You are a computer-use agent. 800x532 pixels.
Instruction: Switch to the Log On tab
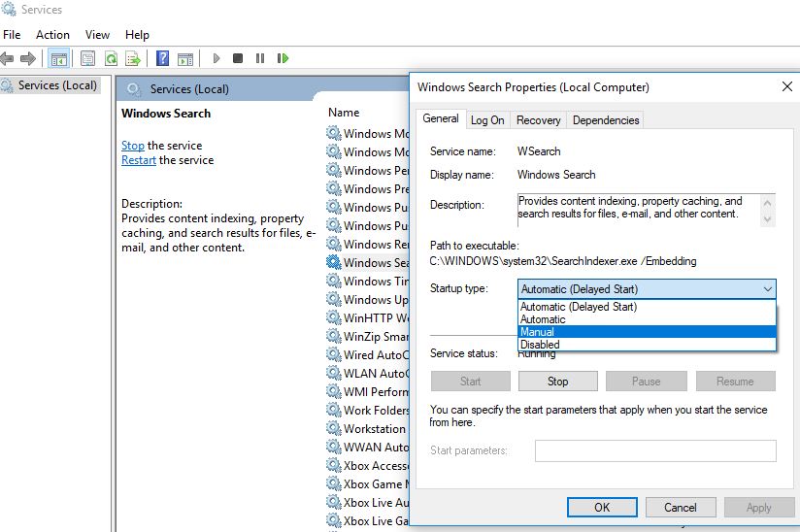click(486, 120)
